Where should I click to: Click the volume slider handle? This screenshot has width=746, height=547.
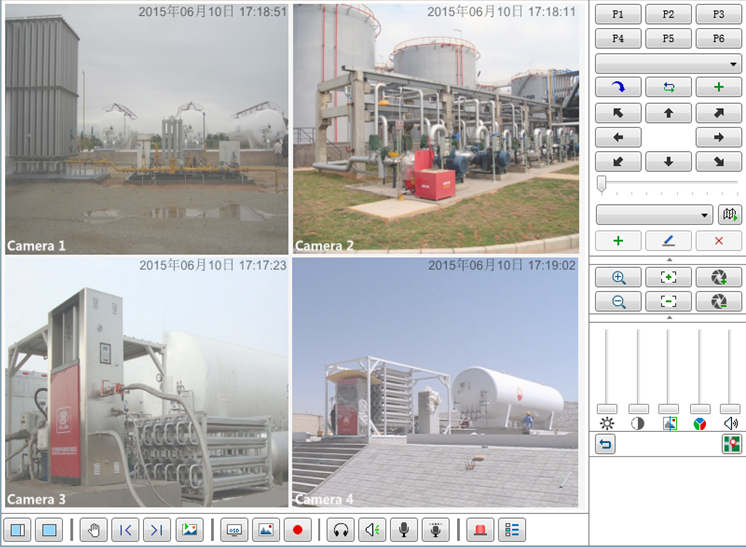(730, 409)
